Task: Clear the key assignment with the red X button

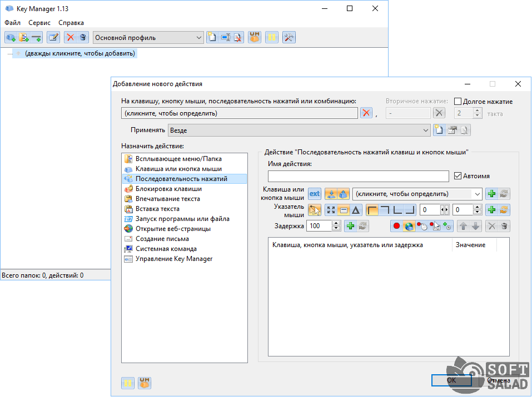Action: (366, 113)
